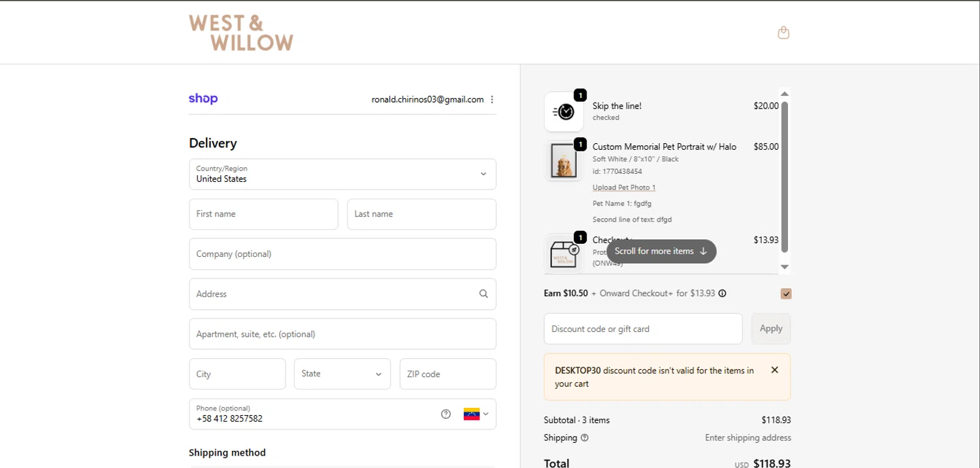Click the Custom Memorial Pet Portrait w/ Halo title

pos(664,146)
